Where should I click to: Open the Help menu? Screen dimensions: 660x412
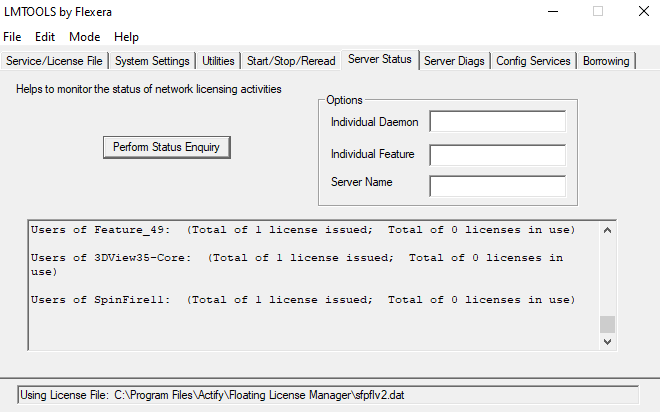point(126,36)
